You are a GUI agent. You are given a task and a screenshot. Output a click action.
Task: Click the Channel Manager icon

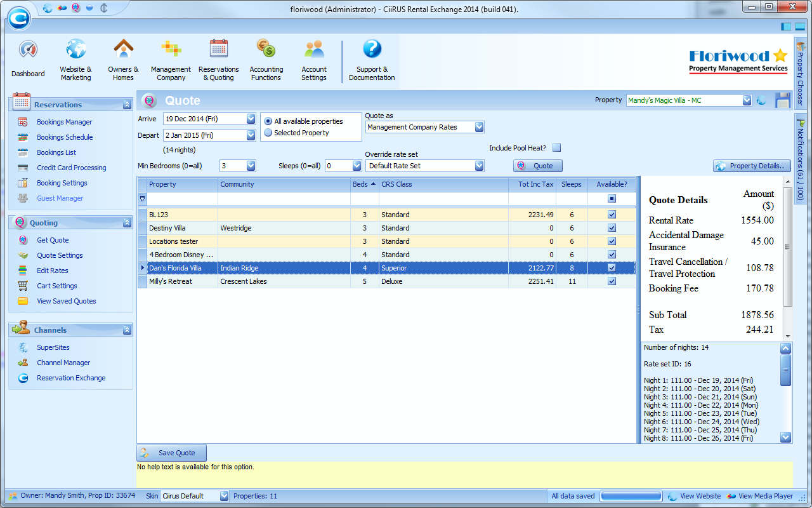pos(23,363)
